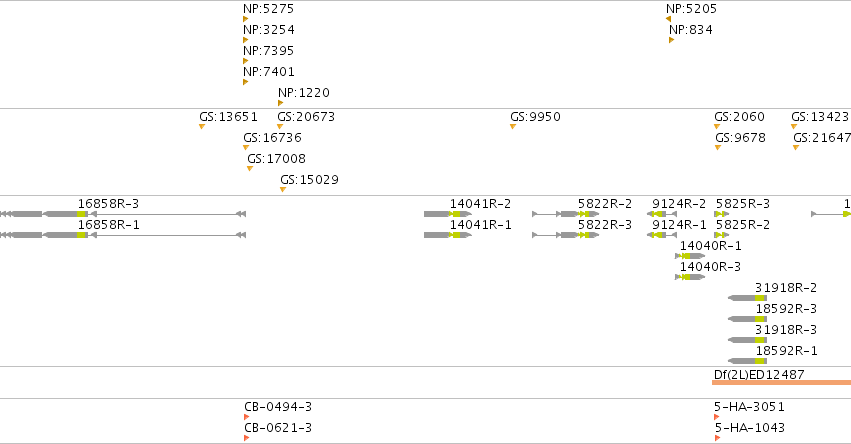
Task: Click the orange Df(2L)ED12487 deficiency bar
Action: (x=782, y=383)
